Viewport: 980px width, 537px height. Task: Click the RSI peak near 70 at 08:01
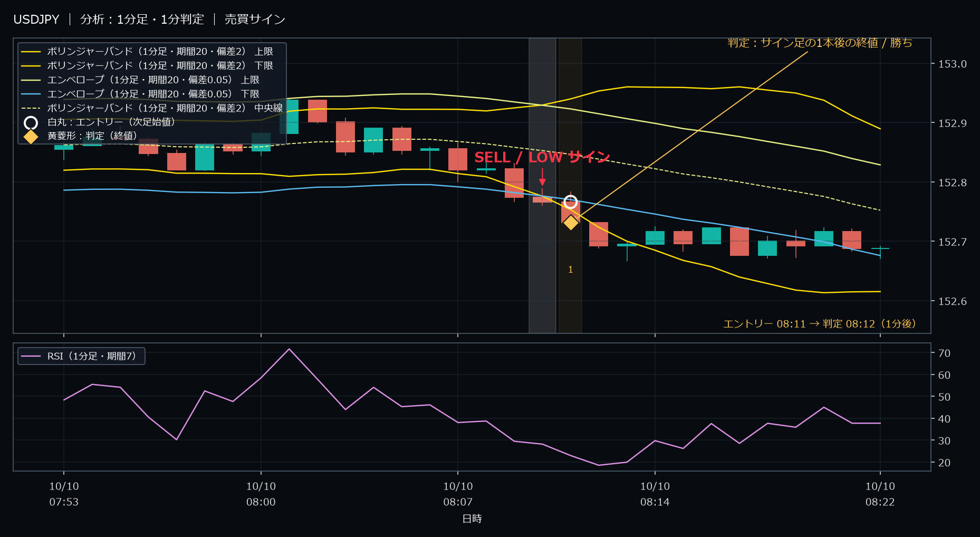click(x=289, y=349)
